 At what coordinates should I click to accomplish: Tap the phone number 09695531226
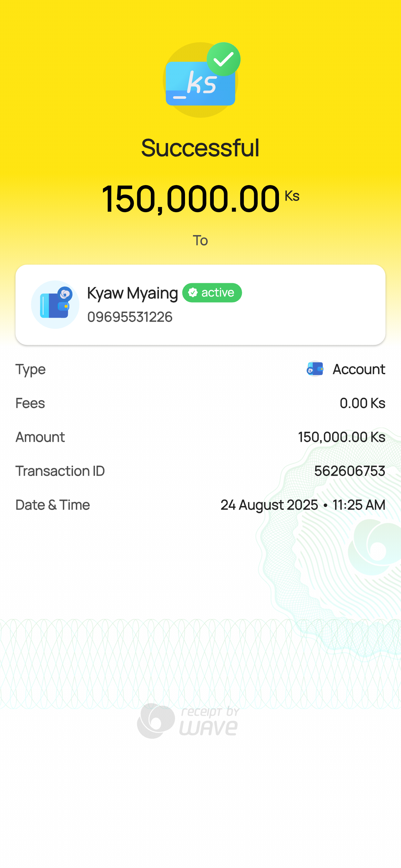tap(130, 317)
